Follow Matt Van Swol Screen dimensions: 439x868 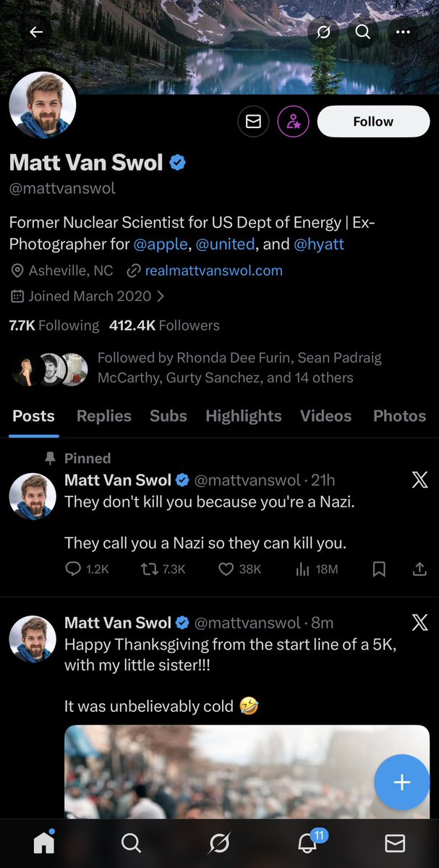[x=373, y=122]
